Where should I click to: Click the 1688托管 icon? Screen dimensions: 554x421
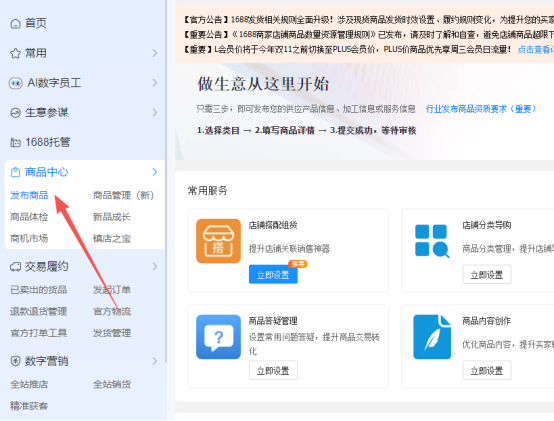point(16,142)
